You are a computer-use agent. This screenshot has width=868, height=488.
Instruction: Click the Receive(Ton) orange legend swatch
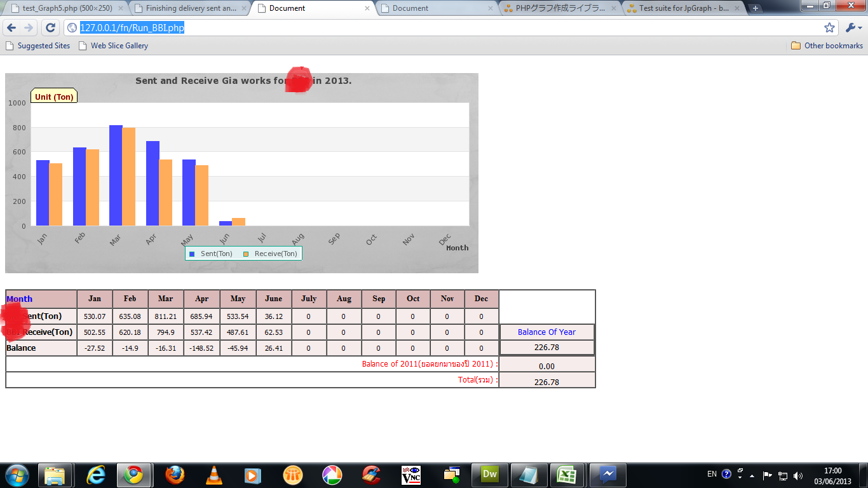pos(245,254)
